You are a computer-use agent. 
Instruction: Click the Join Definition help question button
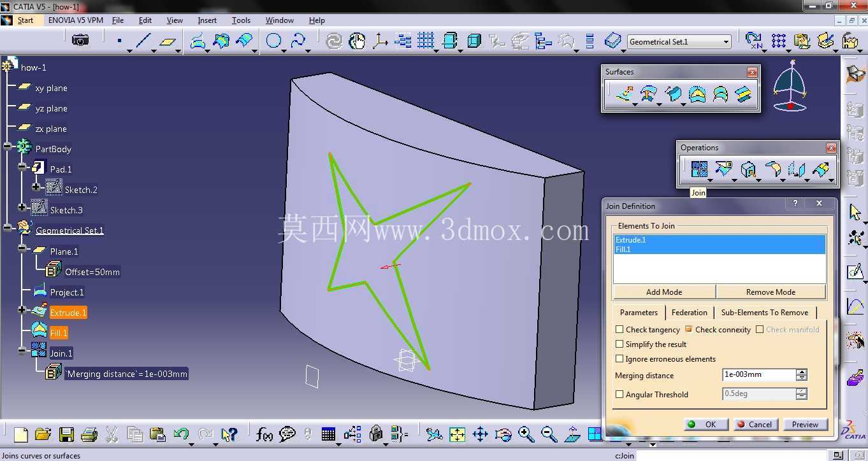pyautogui.click(x=795, y=204)
